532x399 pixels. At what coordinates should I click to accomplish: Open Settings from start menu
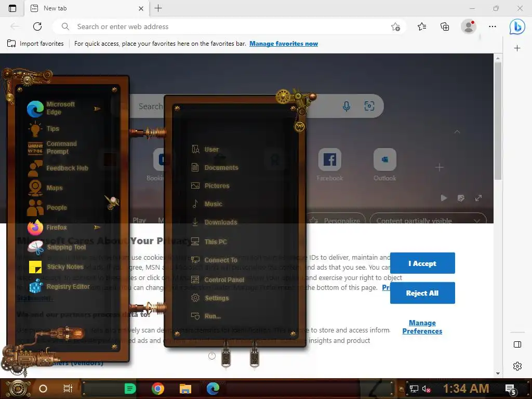click(210, 298)
